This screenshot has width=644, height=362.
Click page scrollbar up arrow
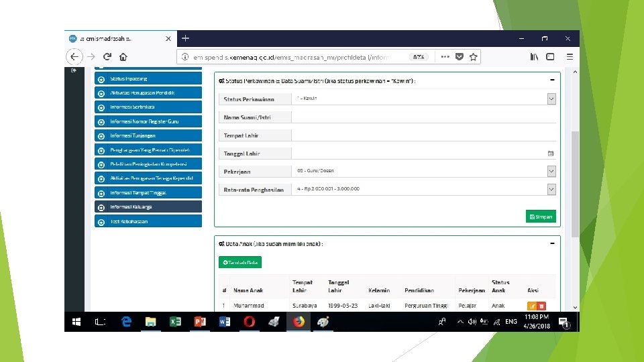pyautogui.click(x=575, y=72)
